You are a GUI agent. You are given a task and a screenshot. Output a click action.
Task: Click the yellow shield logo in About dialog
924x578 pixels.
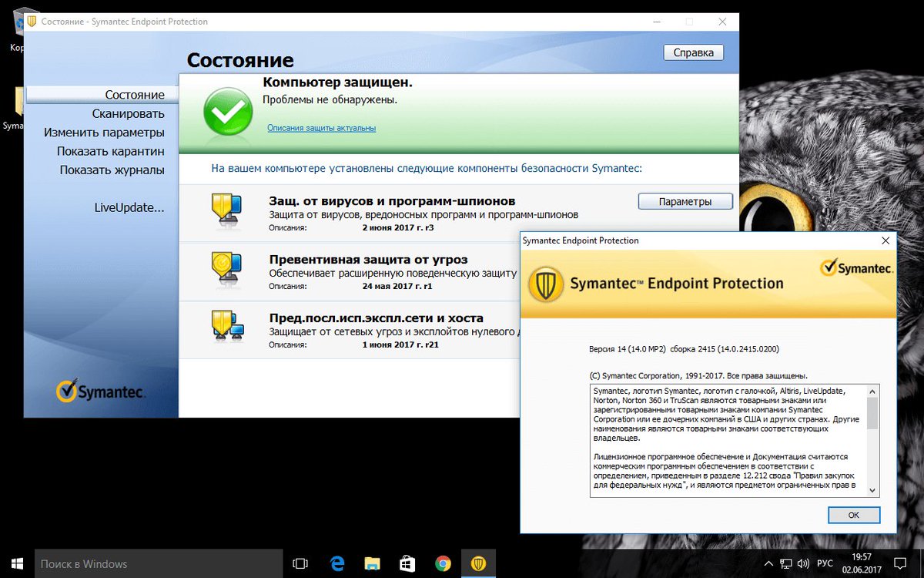coord(546,283)
